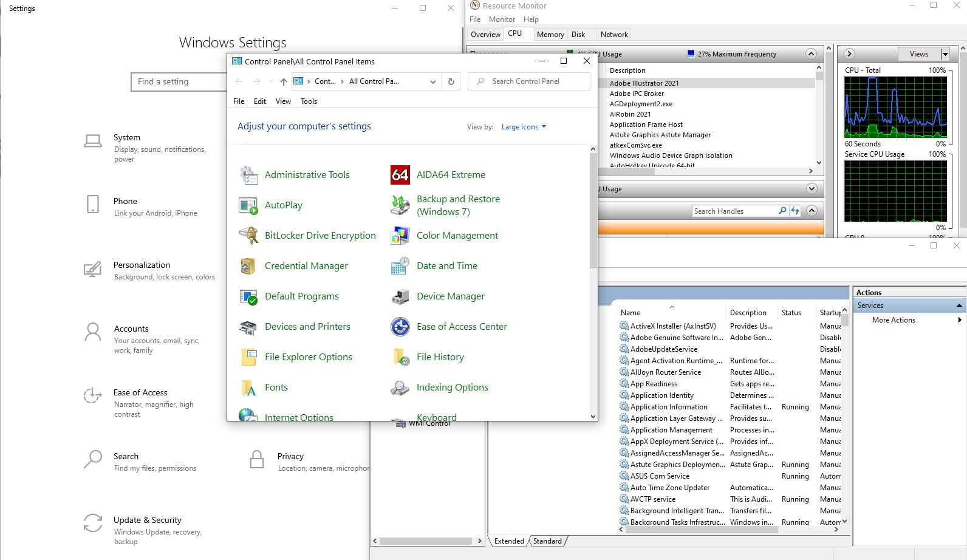Viewport: 967px width, 560px height.
Task: Open Credential Manager icon
Action: pos(248,266)
